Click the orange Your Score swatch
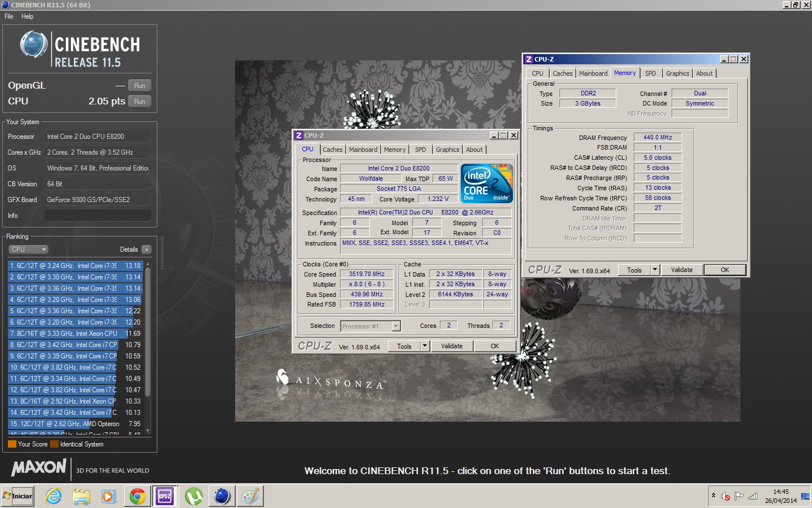Image resolution: width=812 pixels, height=508 pixels. (x=12, y=444)
